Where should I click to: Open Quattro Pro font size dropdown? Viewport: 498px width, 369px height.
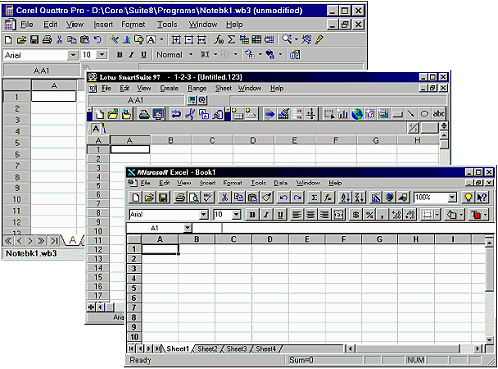102,55
